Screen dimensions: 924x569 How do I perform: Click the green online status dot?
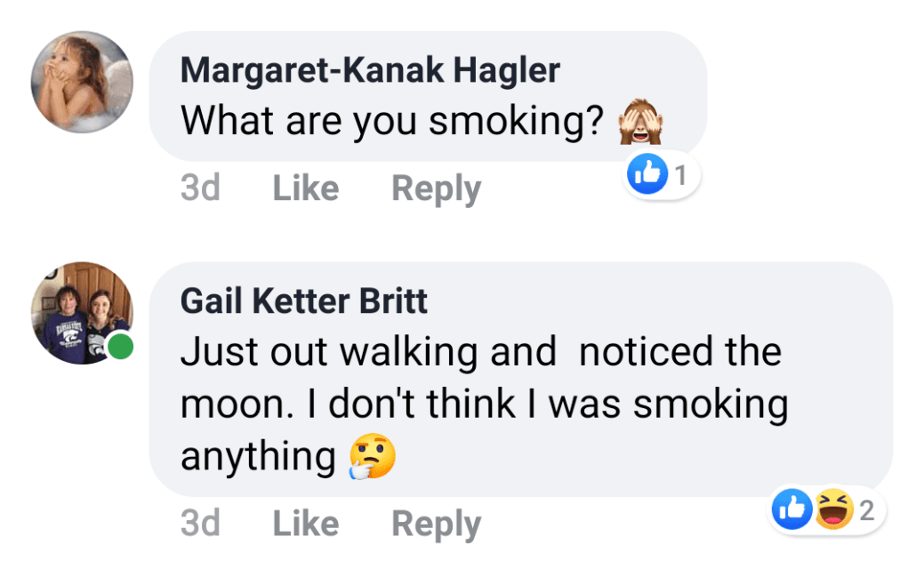tap(120, 346)
